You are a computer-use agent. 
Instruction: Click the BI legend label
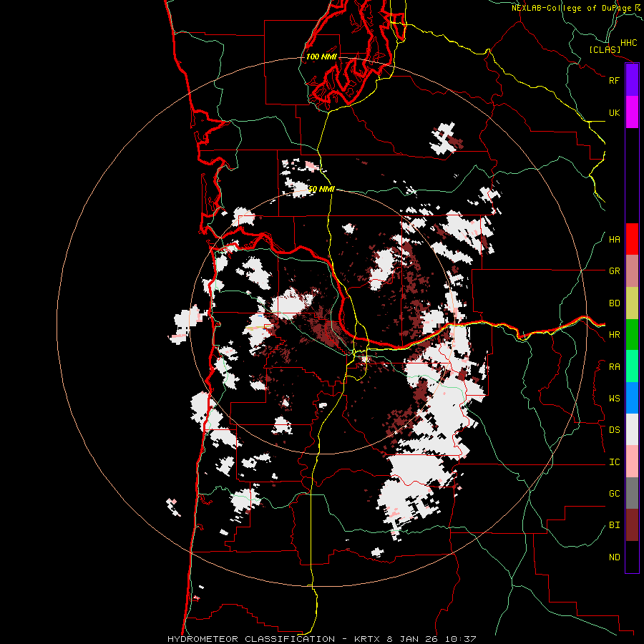coord(614,525)
